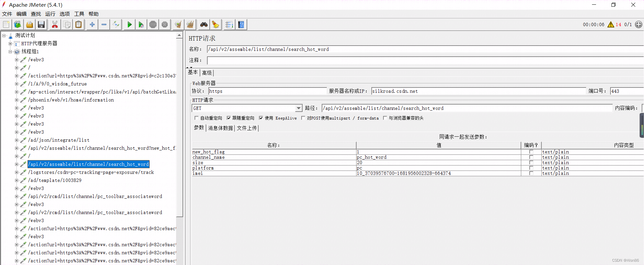Collapse the 线程组1 tree node
Screen dimensions: 644x265
(x=10, y=52)
